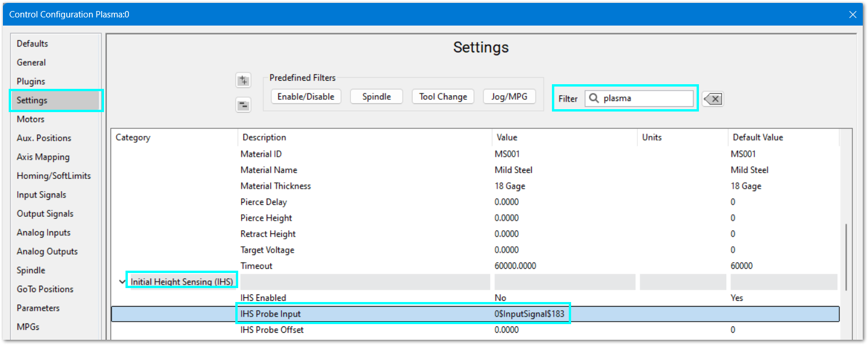868x345 pixels.
Task: Click the collapse all categories icon
Action: [243, 105]
